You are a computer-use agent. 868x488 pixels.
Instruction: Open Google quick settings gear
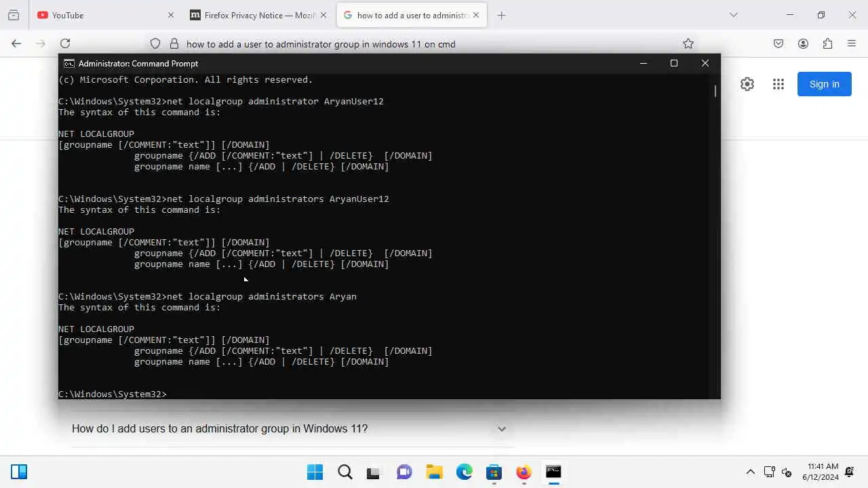(x=747, y=84)
